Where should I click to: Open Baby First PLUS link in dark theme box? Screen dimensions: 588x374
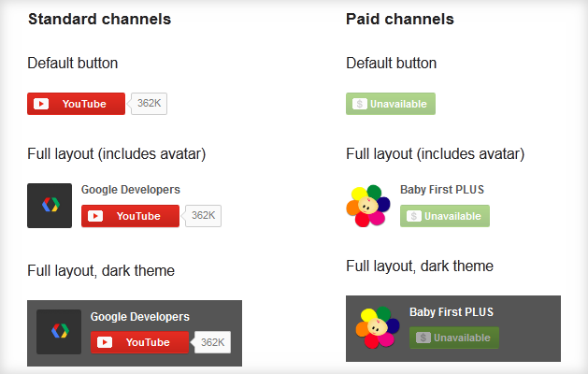click(x=452, y=312)
